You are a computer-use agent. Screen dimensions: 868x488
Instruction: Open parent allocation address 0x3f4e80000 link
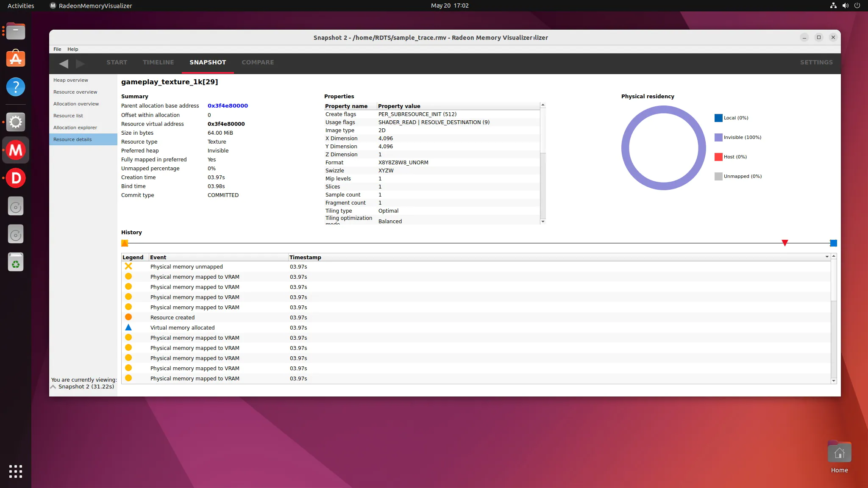[228, 106]
